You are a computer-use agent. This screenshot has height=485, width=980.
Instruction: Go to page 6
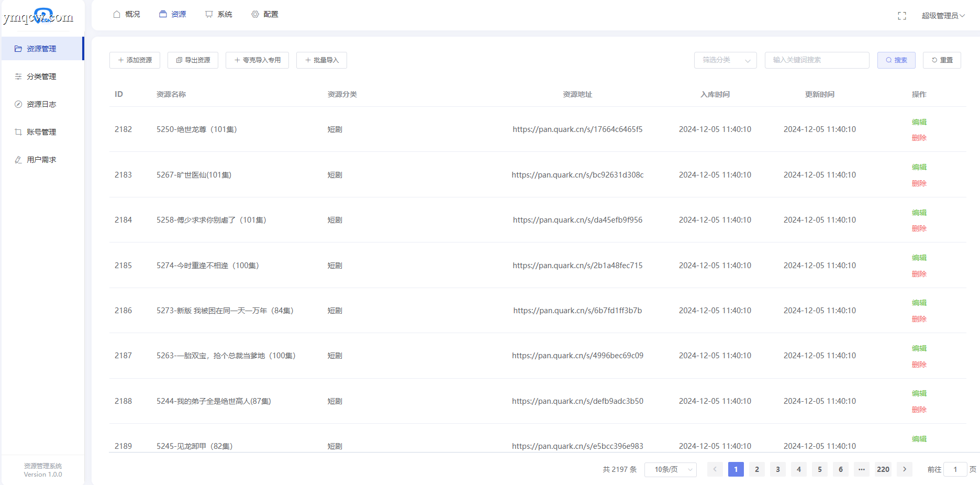840,469
